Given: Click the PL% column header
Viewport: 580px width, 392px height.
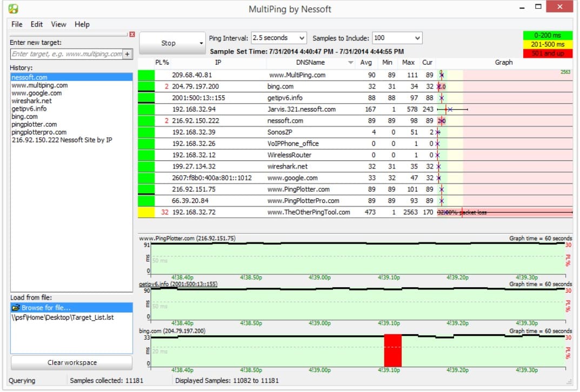Looking at the screenshot, I should (162, 63).
